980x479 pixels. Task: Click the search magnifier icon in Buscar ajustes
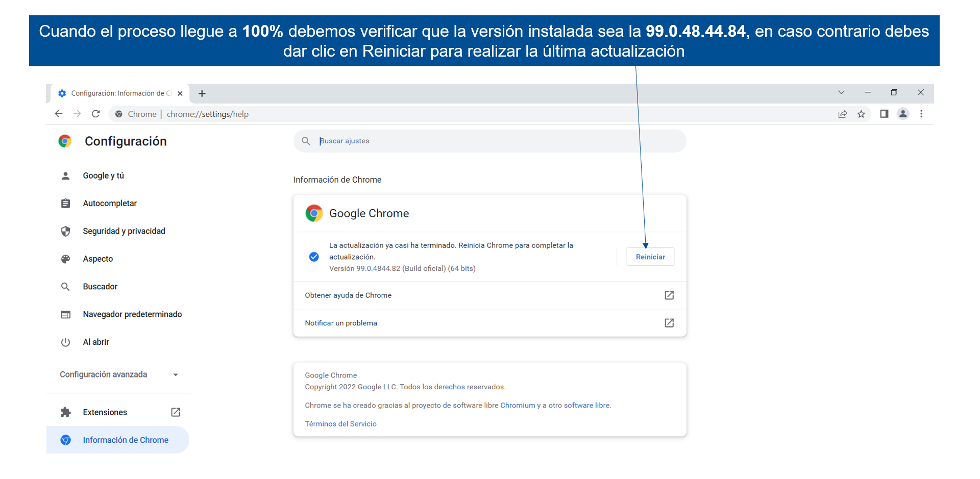[x=306, y=141]
